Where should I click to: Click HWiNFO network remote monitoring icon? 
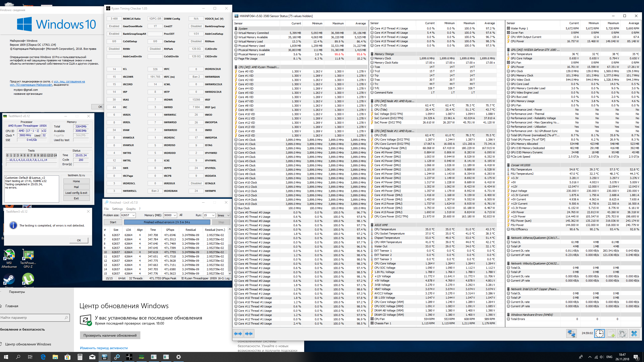571,334
